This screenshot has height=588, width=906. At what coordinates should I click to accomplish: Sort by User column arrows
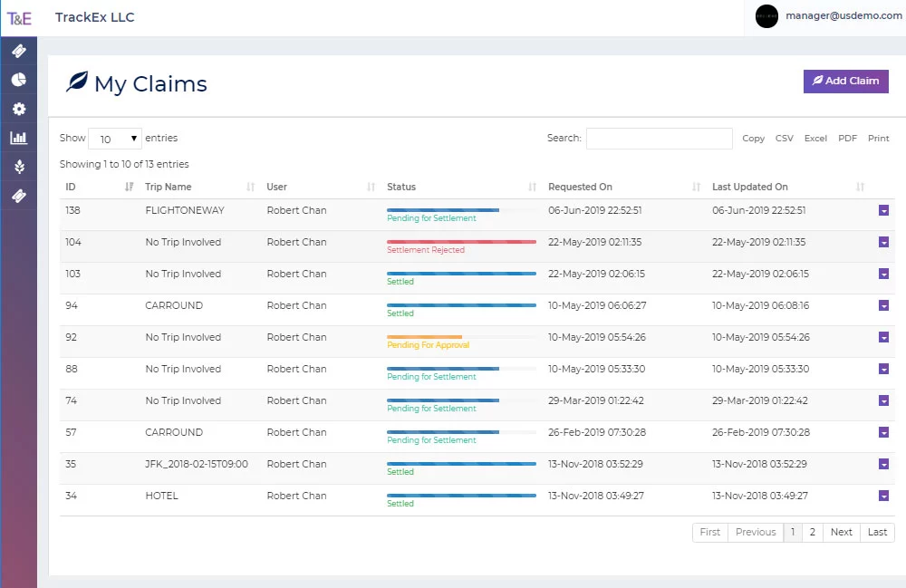(x=371, y=187)
